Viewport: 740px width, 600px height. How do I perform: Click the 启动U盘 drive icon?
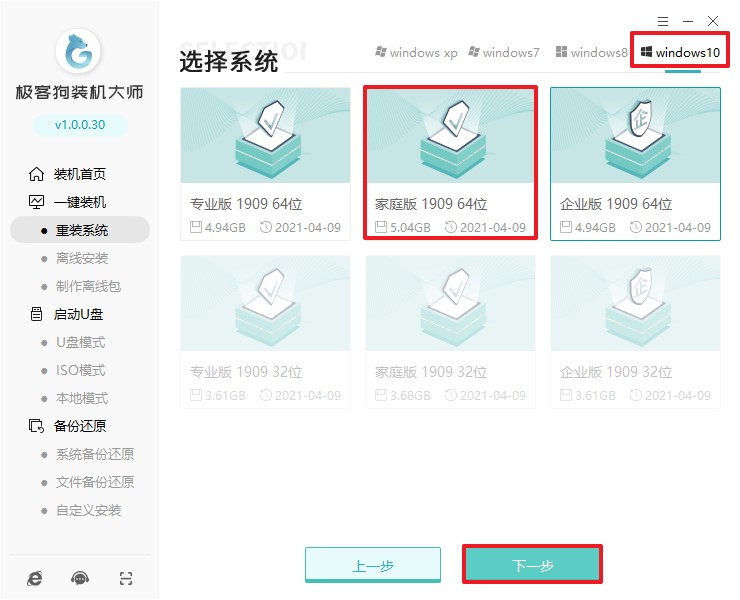click(x=37, y=314)
